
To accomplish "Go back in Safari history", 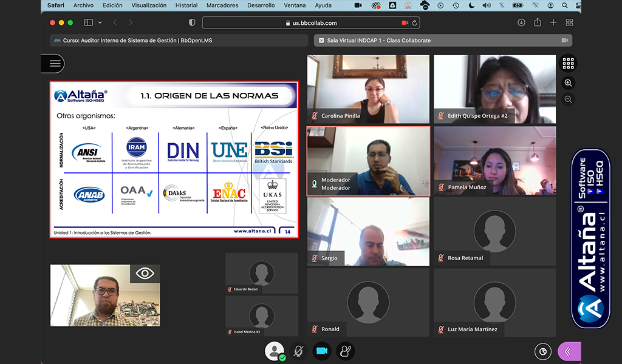I will [115, 22].
